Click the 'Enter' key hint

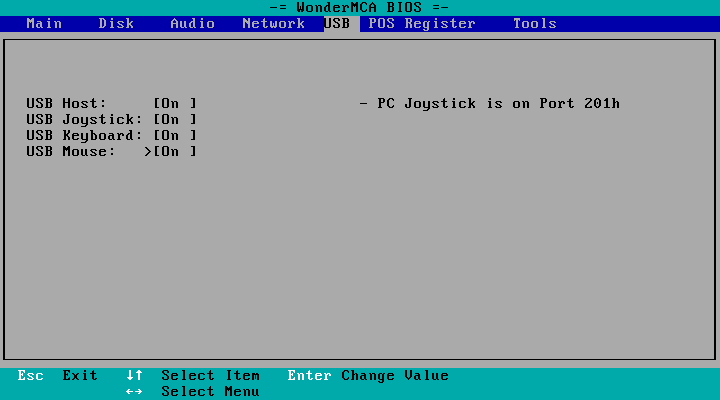pos(309,376)
